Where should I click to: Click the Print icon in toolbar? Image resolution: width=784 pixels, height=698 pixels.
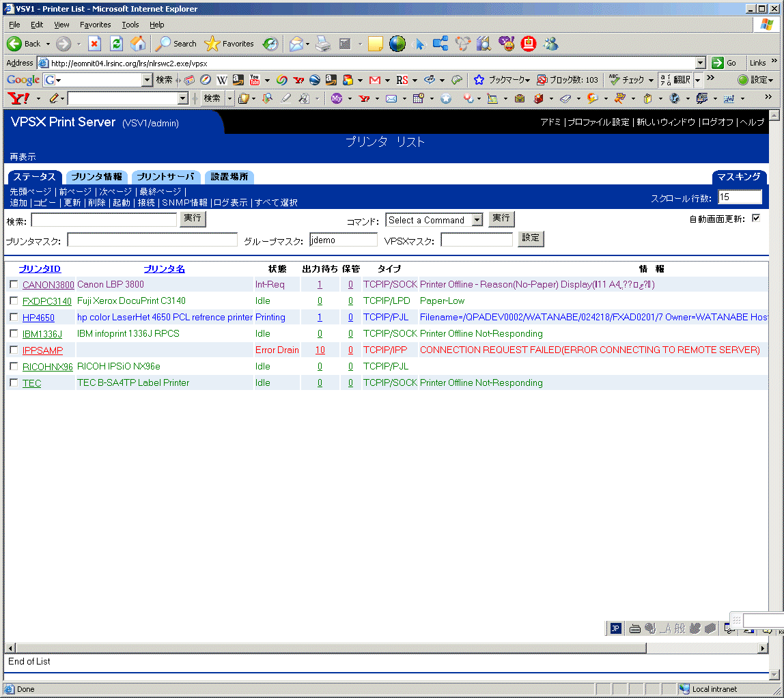[322, 44]
